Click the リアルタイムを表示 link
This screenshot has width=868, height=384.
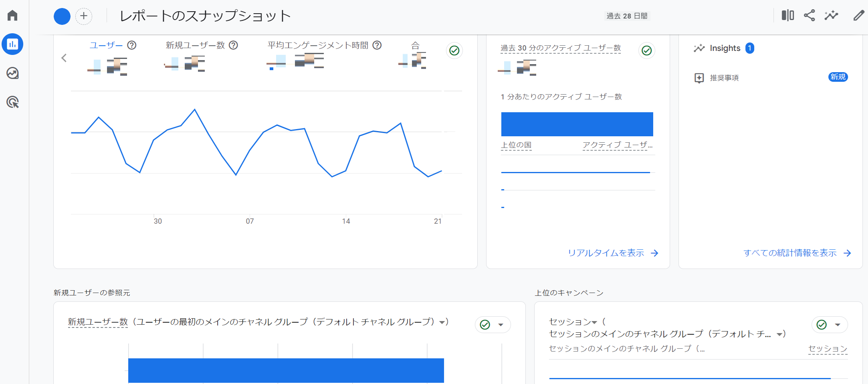[613, 253]
